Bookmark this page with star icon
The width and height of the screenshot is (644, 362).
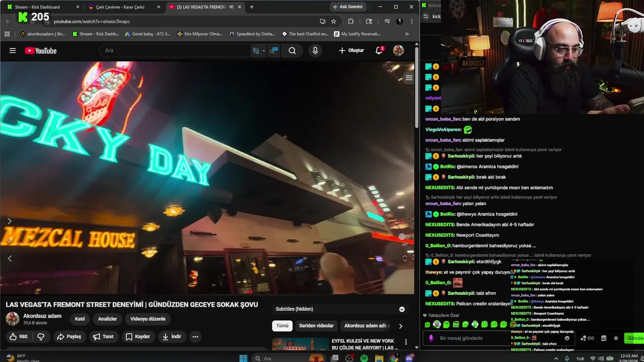click(x=334, y=22)
